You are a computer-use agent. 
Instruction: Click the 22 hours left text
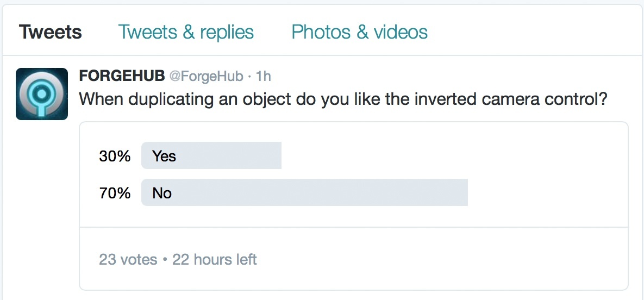point(215,260)
